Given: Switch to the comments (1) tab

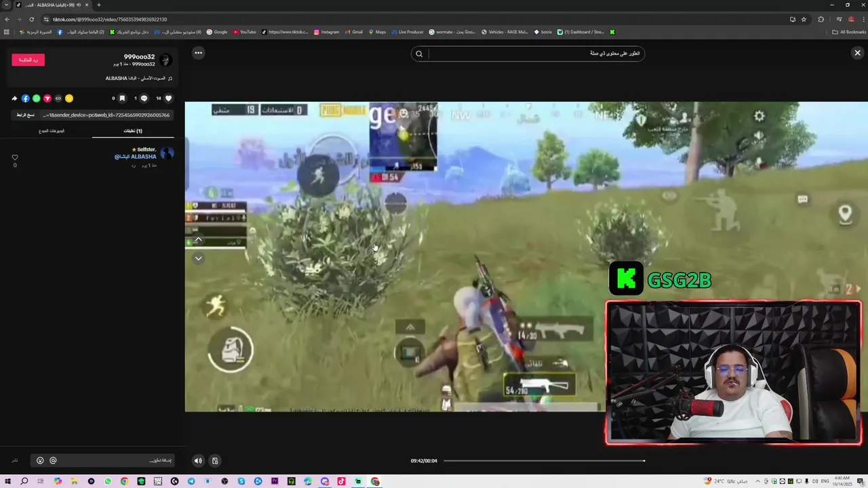Looking at the screenshot, I should click(133, 131).
